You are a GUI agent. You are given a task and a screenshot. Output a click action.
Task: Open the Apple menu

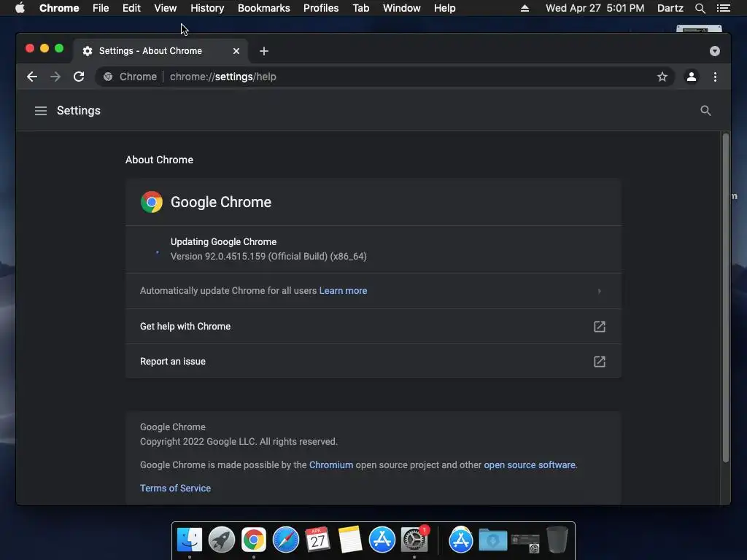click(x=20, y=8)
